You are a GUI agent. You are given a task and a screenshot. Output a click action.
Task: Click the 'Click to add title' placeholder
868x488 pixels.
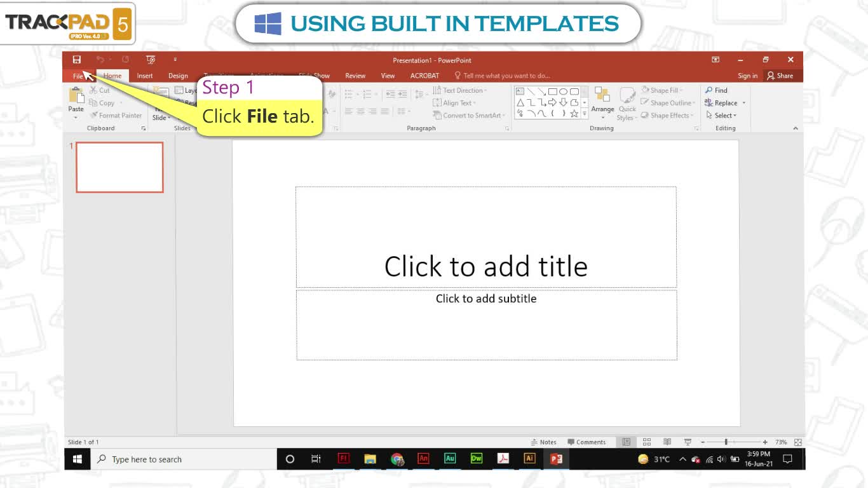(x=486, y=236)
